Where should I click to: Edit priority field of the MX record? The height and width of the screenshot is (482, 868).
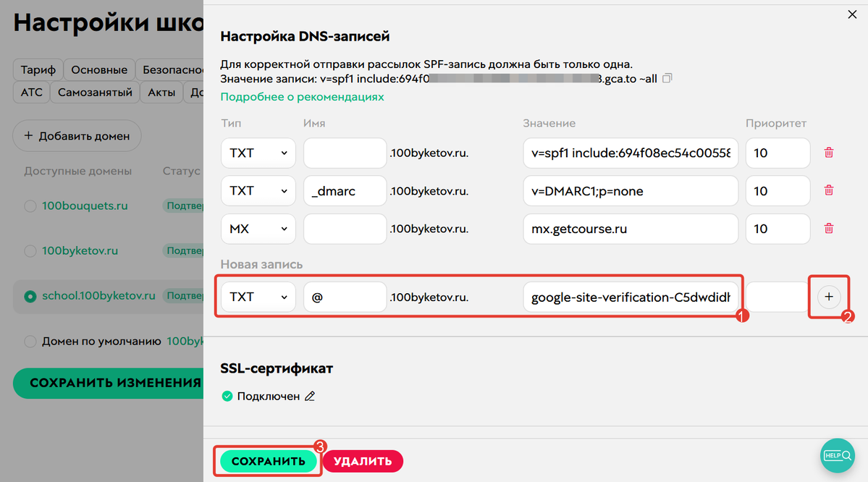pos(778,229)
